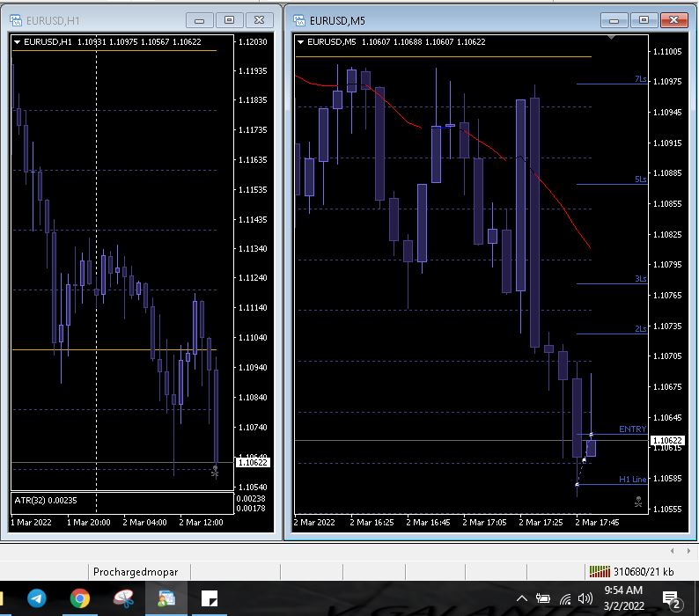This screenshot has width=699, height=616.
Task: Click the EURUSD,H1 window chart icon
Action: pyautogui.click(x=16, y=20)
